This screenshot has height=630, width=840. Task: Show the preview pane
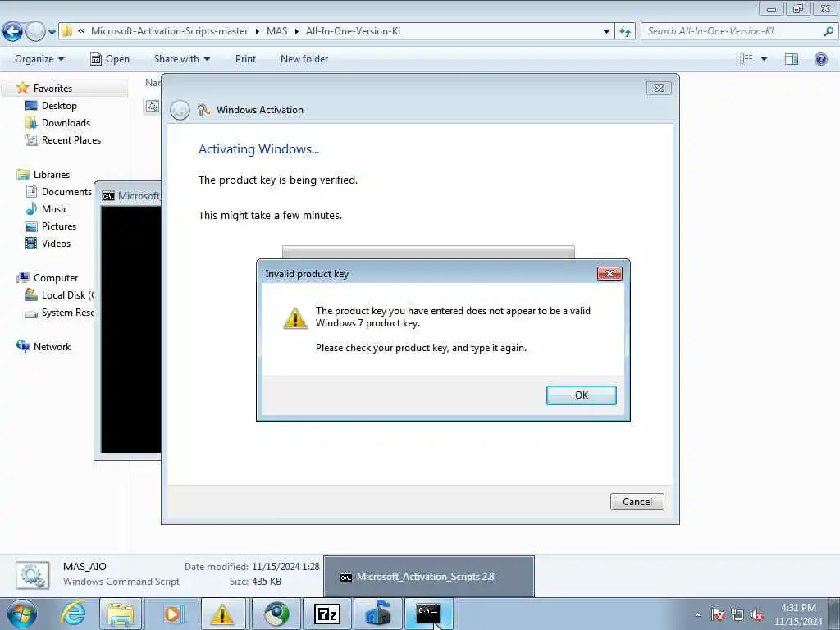click(792, 59)
